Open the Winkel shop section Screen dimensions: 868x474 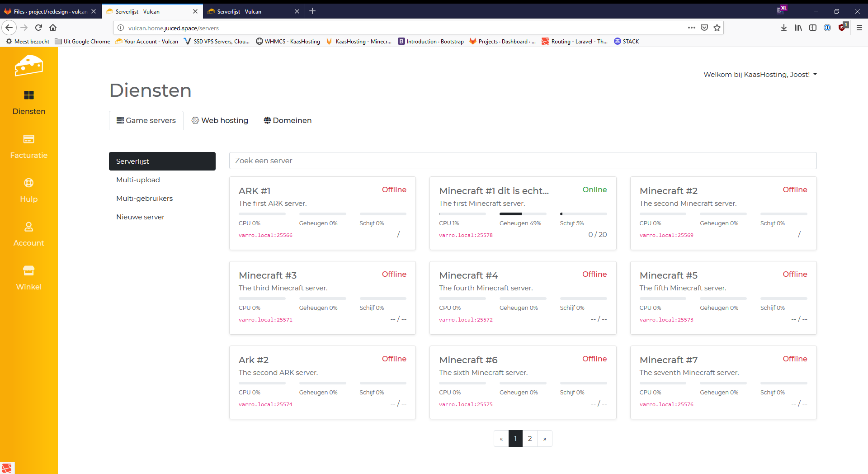tap(28, 278)
